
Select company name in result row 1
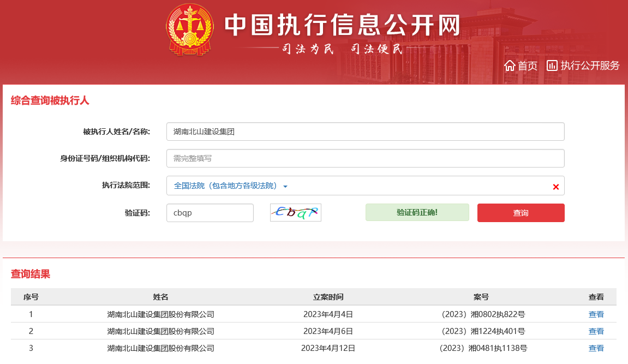(160, 314)
